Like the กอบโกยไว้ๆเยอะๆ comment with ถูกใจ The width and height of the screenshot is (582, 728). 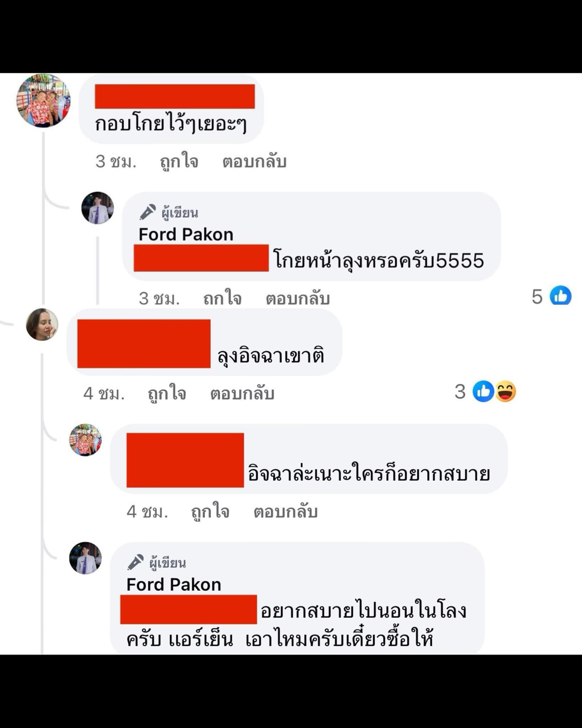pyautogui.click(x=179, y=162)
